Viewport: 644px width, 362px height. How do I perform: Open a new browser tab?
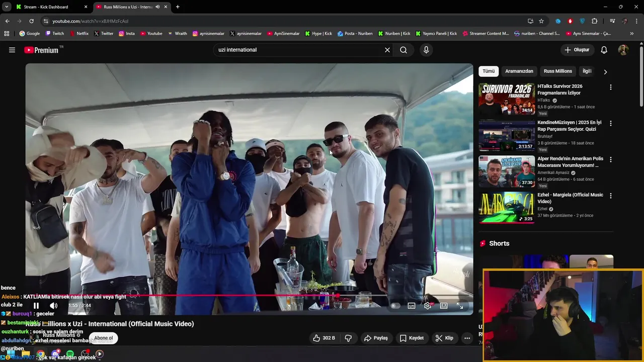click(178, 7)
